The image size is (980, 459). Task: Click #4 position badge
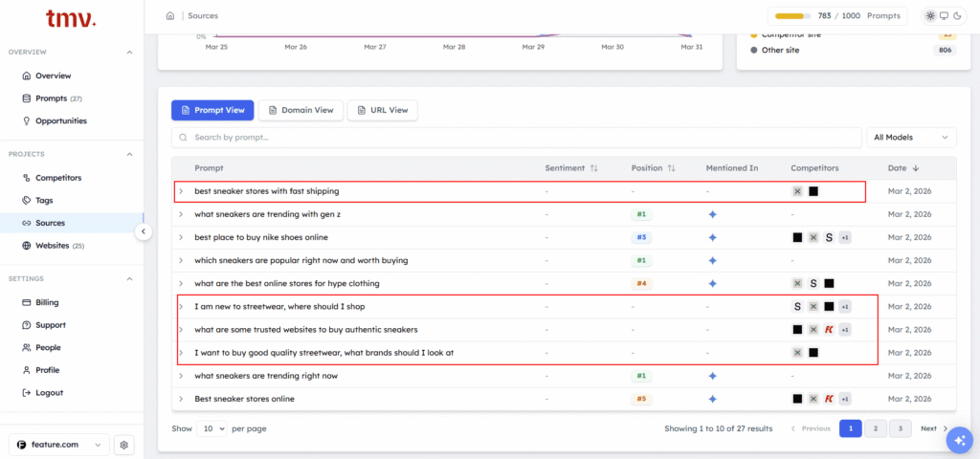click(x=641, y=283)
